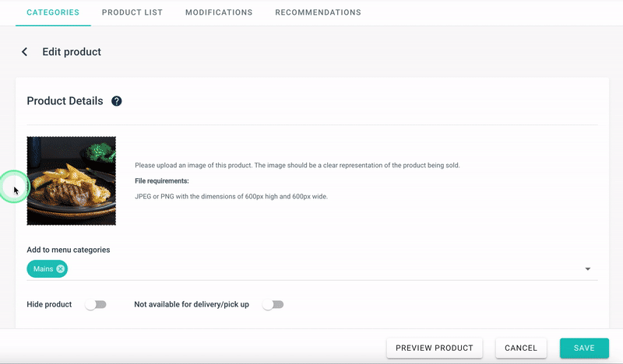
Task: Click the Hide product label
Action: [49, 305]
